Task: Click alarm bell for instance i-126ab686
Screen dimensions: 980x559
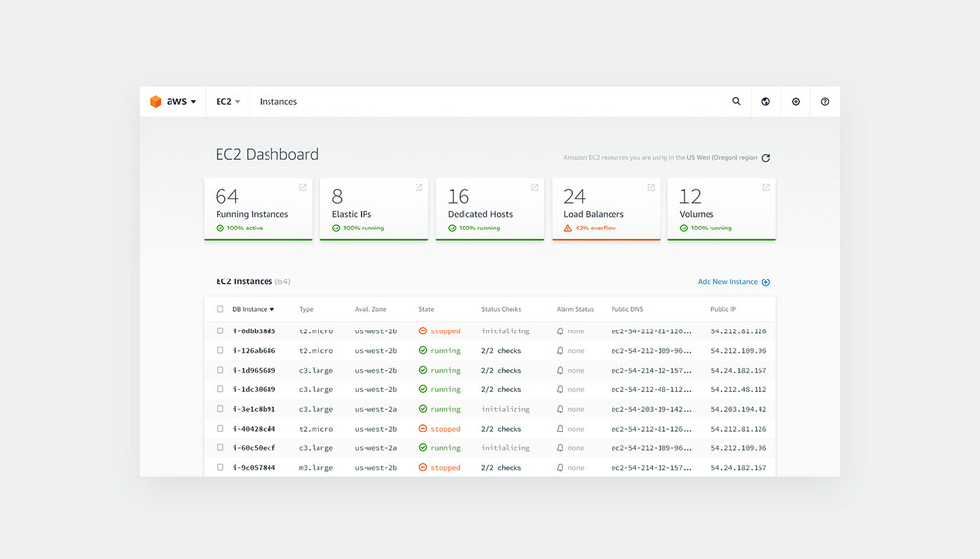Action: click(x=560, y=351)
